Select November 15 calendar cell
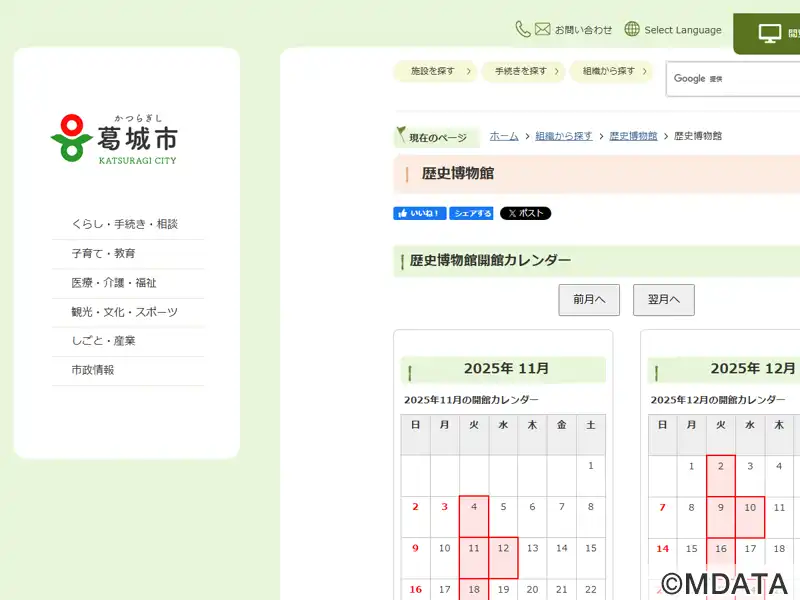Image resolution: width=800 pixels, height=600 pixels. point(591,558)
